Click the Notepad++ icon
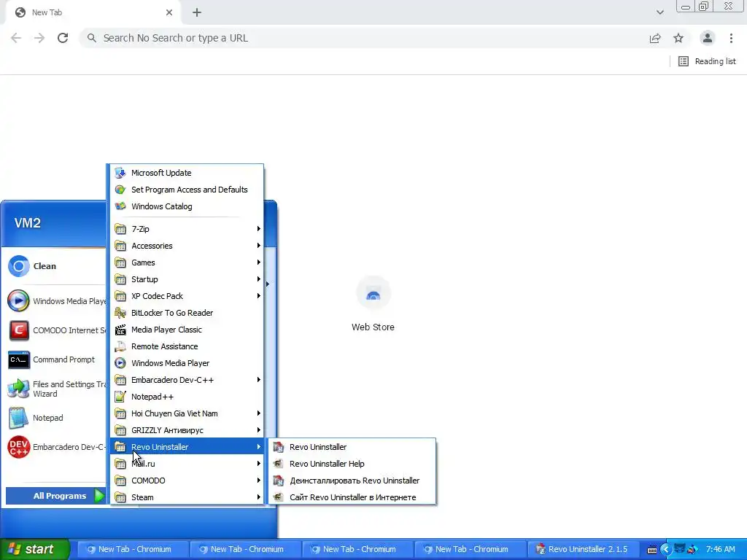 pyautogui.click(x=120, y=397)
